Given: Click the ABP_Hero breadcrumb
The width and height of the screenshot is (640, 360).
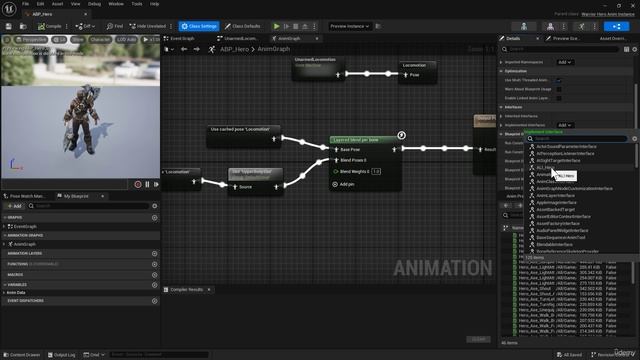Looking at the screenshot, I should tap(234, 49).
